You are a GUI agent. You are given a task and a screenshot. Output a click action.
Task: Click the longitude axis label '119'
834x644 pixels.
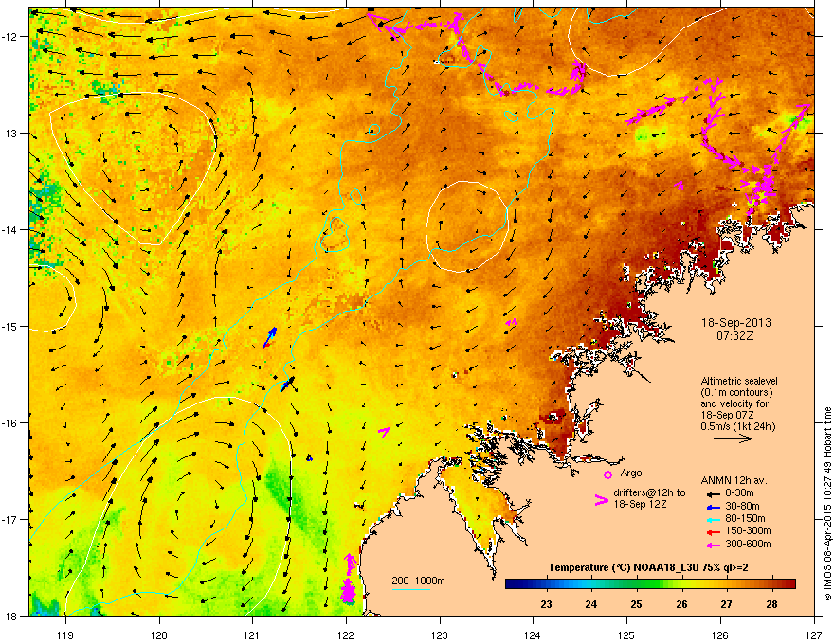(x=65, y=635)
